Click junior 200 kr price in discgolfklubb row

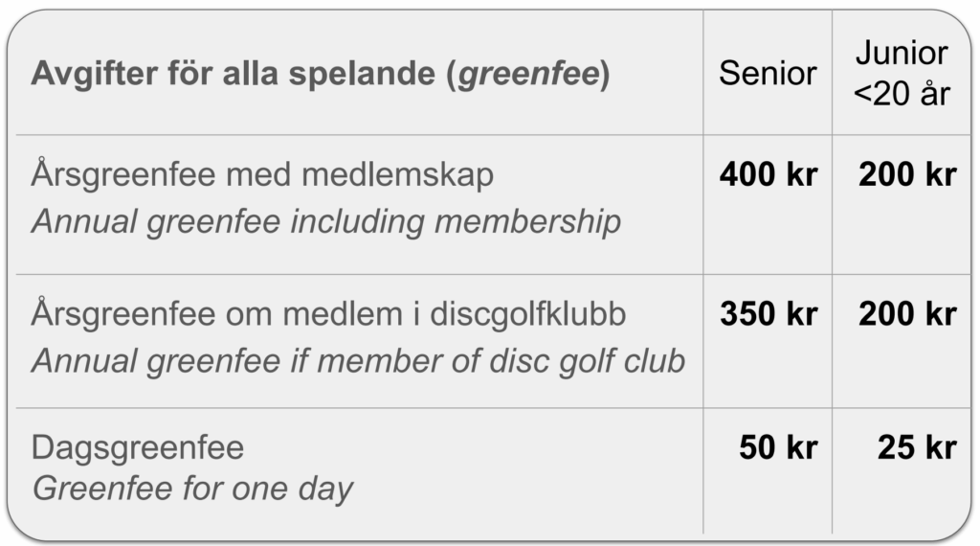(x=906, y=314)
